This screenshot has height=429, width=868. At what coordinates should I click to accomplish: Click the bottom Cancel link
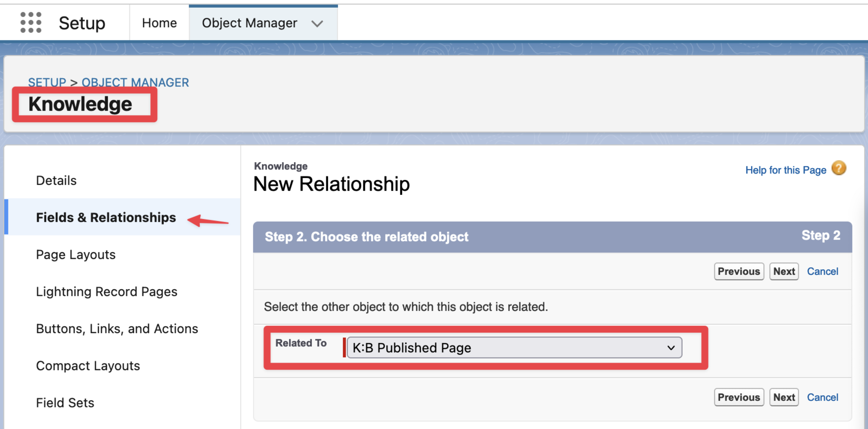[x=822, y=397]
